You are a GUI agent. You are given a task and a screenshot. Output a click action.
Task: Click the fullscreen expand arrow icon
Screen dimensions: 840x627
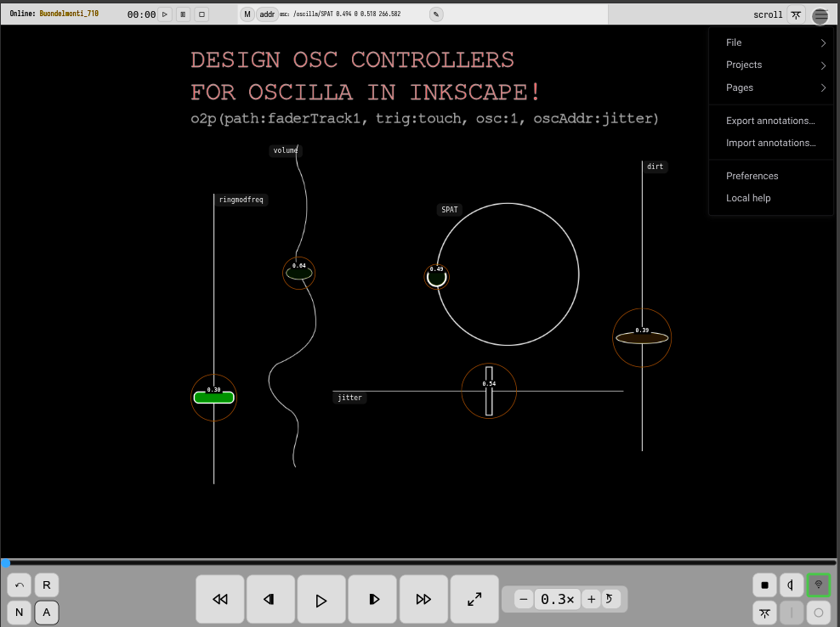click(474, 599)
